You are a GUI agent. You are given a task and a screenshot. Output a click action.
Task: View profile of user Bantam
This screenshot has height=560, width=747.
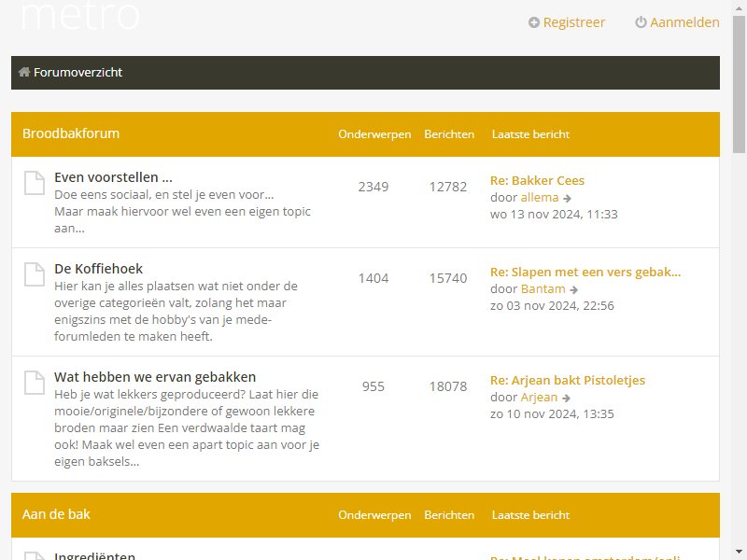pos(543,288)
